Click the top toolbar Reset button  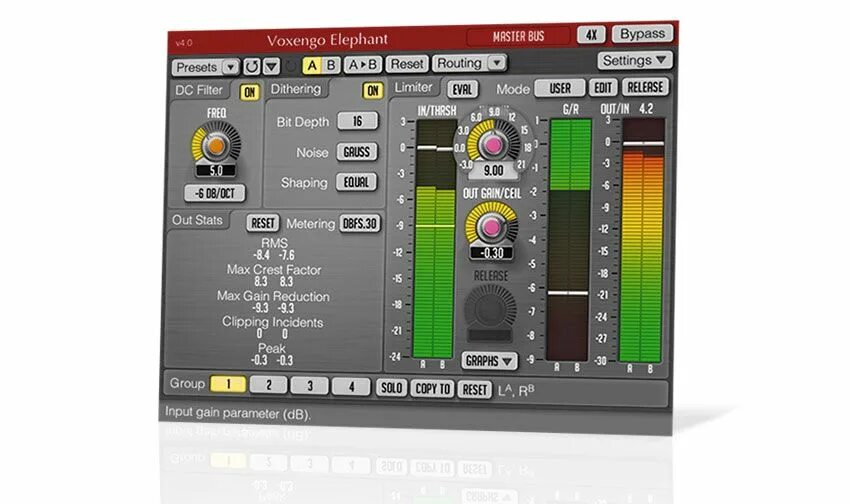point(407,64)
